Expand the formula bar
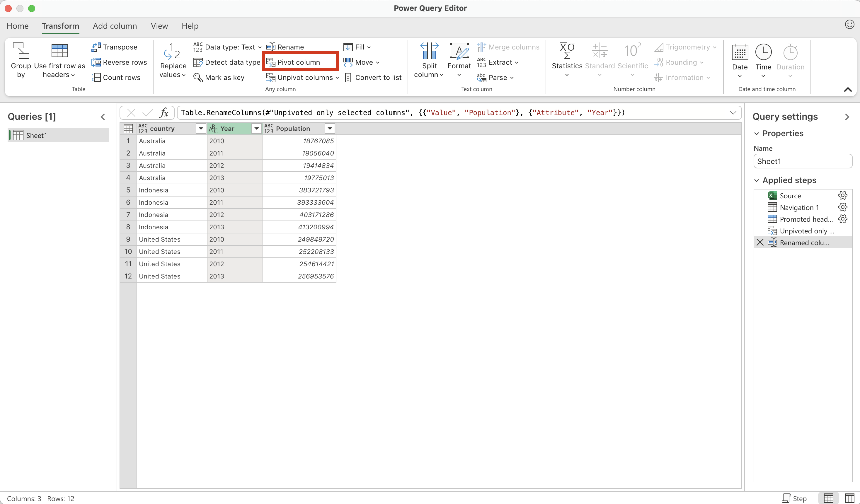 (x=733, y=112)
